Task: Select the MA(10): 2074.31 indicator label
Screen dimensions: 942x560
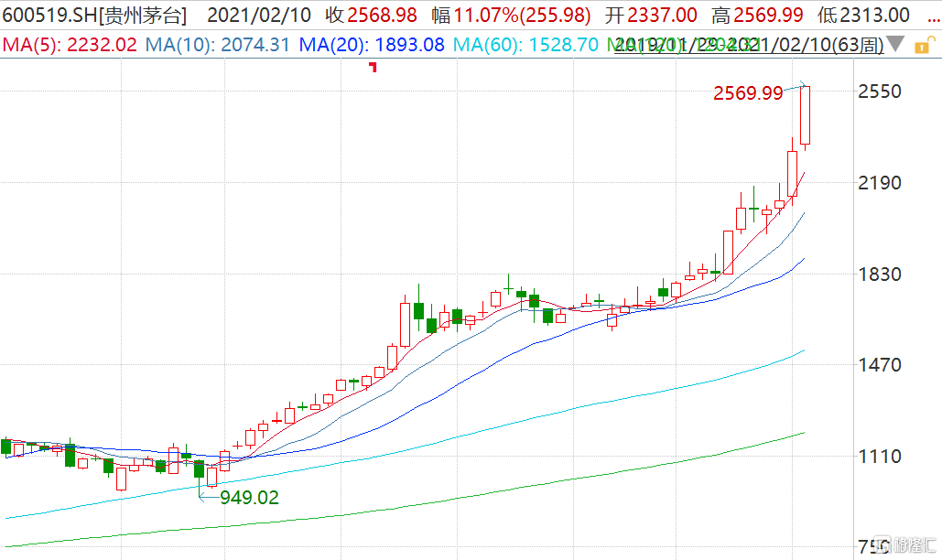Action: click(x=218, y=45)
